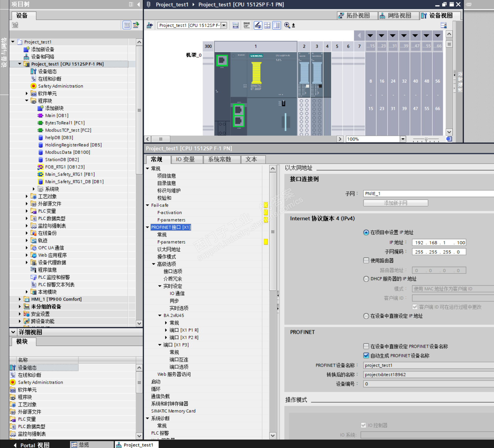Uncheck 自动生成 PROFINET 设备名称
The image size is (494, 448).
[366, 355]
